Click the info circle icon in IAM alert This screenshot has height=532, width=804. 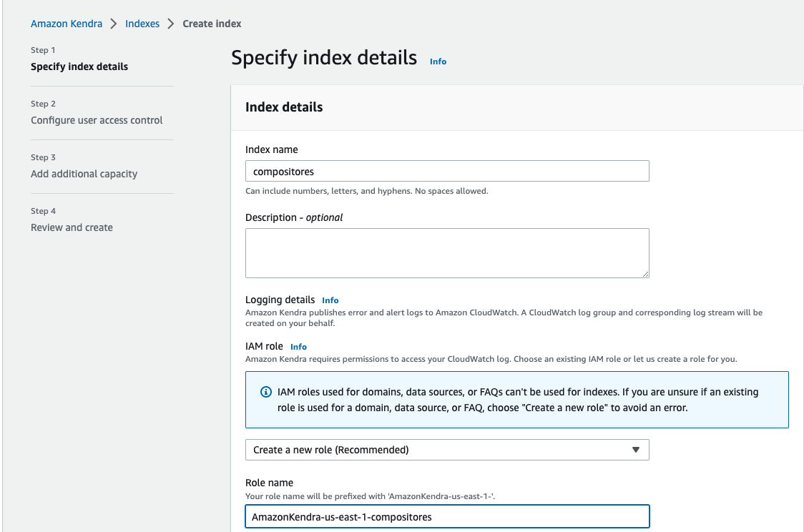pos(265,392)
